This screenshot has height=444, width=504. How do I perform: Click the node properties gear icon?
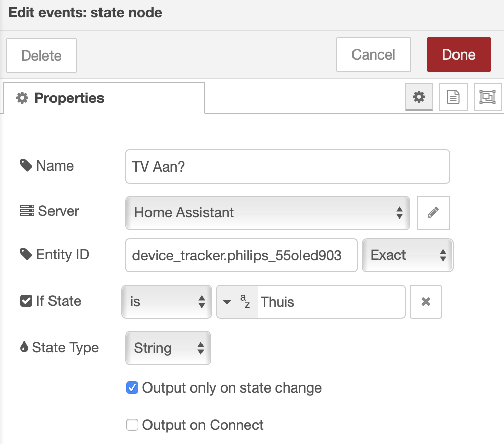pyautogui.click(x=419, y=97)
